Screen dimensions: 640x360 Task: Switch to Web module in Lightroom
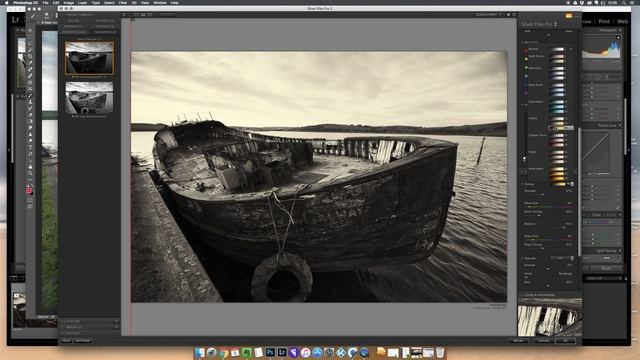tap(622, 21)
